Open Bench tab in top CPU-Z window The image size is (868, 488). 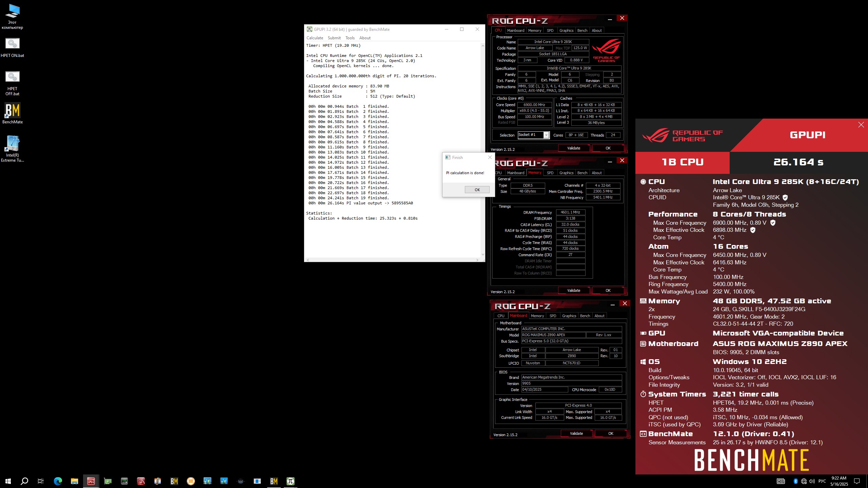pos(582,30)
